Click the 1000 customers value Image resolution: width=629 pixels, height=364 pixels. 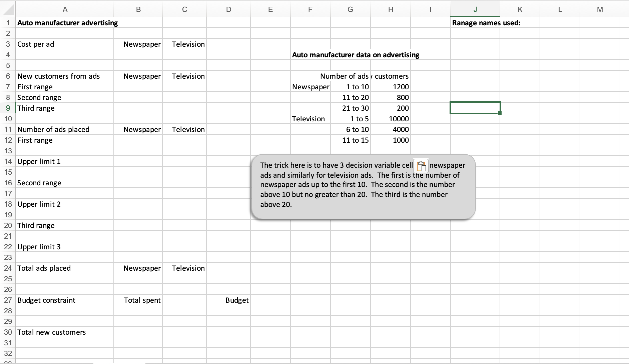tap(401, 140)
